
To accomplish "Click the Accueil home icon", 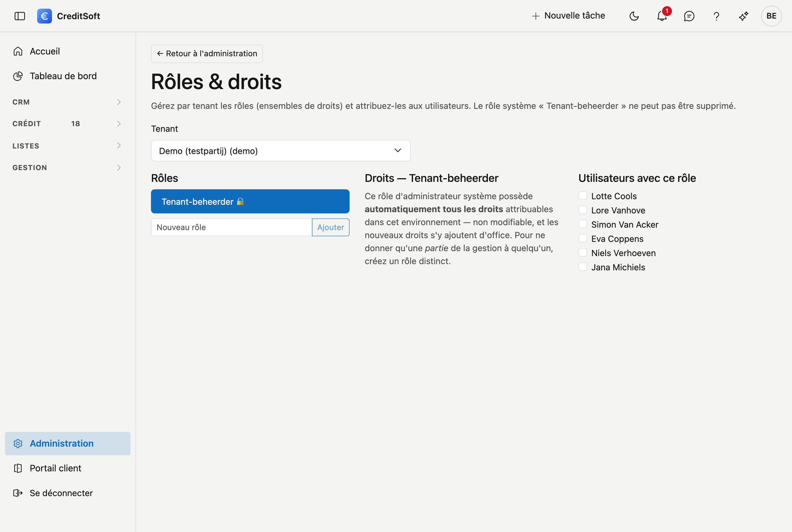I will (18, 51).
